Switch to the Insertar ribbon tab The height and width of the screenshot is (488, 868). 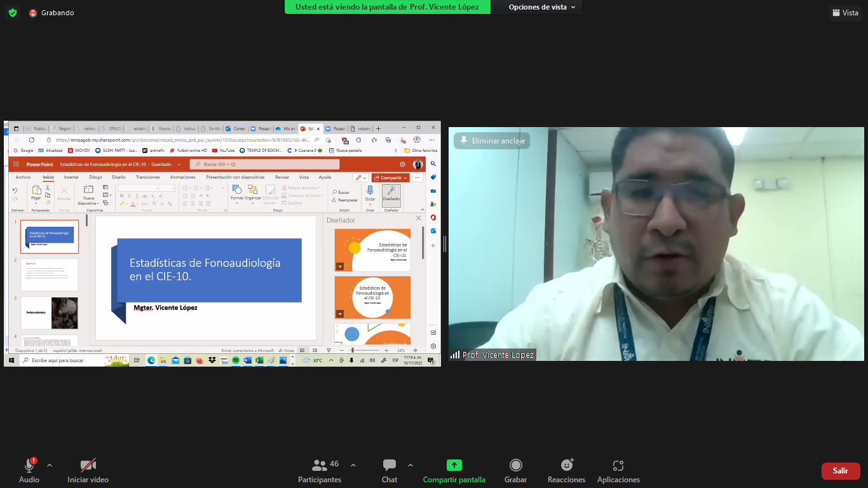71,177
